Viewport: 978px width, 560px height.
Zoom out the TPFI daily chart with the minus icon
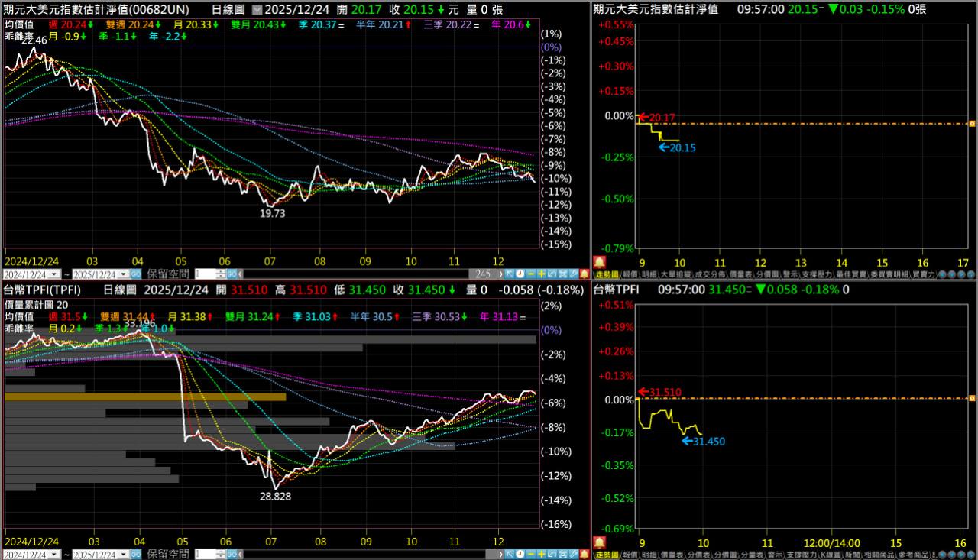[x=531, y=554]
